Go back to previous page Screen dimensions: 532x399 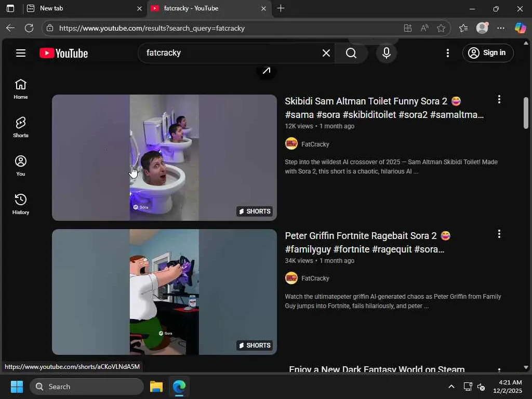tap(10, 28)
